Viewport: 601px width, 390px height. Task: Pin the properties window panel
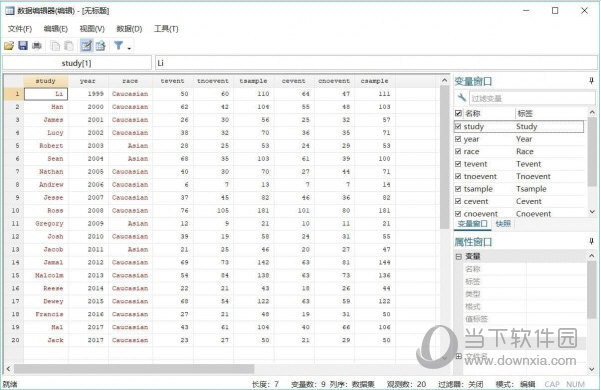[591, 241]
